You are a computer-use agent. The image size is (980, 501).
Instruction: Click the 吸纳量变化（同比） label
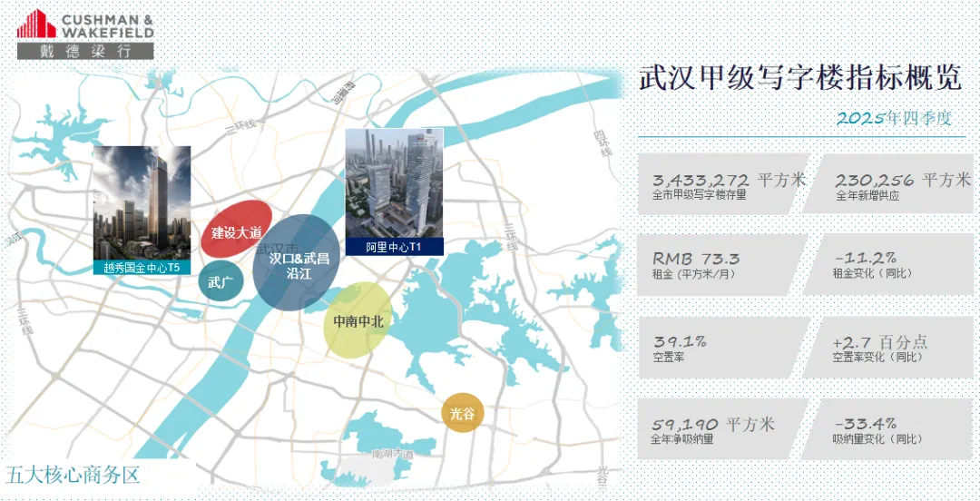(878, 439)
